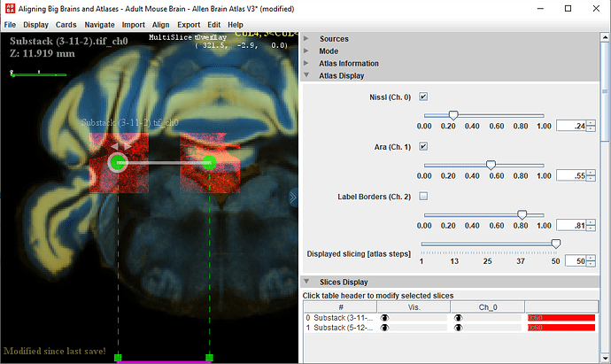
Task: Click the right green slice handle circle
Action: 209,162
